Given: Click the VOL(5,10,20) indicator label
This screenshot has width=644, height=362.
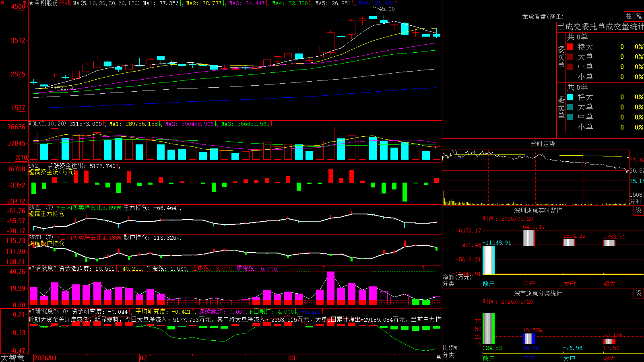Looking at the screenshot, I should coord(47,124).
